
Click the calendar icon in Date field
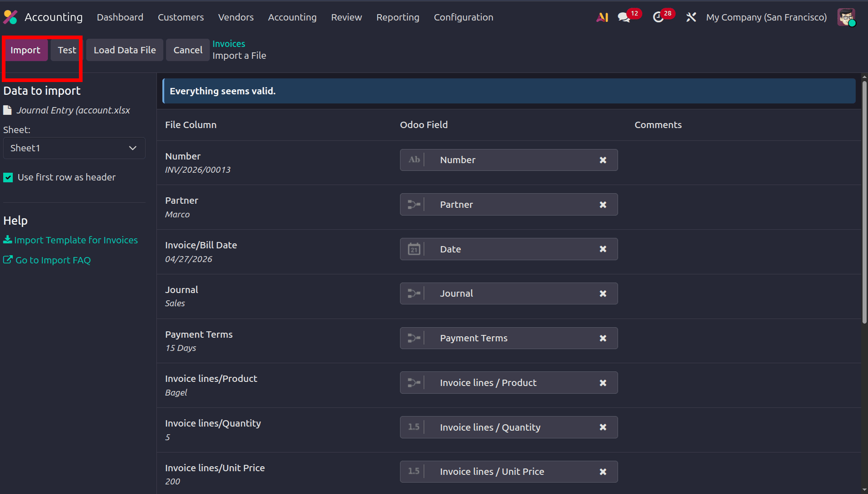tap(414, 249)
